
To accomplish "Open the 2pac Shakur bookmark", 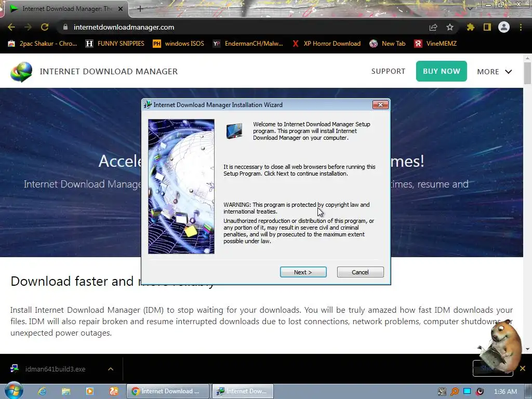I will click(x=43, y=44).
